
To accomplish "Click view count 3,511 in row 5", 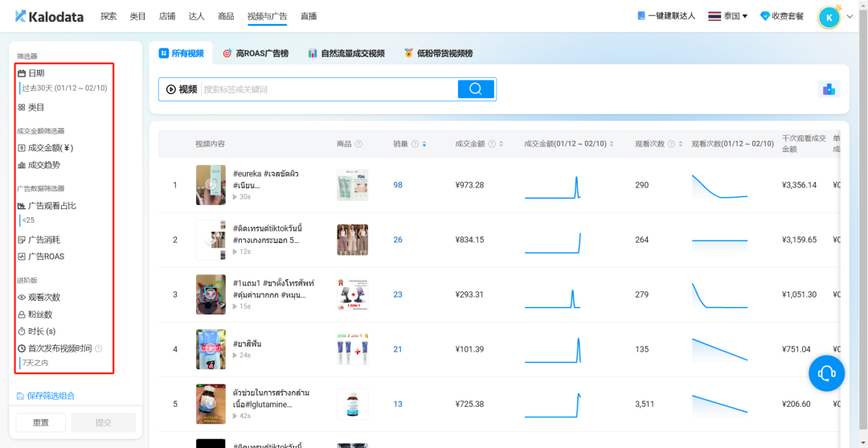I will point(645,405).
